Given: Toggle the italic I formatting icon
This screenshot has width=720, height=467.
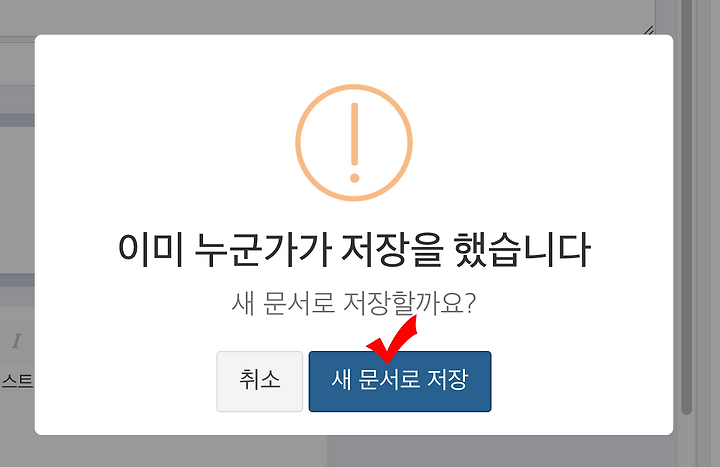Looking at the screenshot, I should pyautogui.click(x=17, y=341).
